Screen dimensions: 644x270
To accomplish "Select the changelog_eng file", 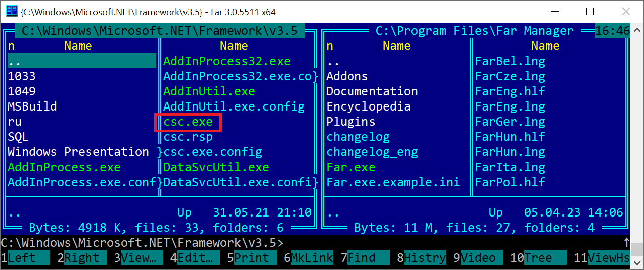I will pyautogui.click(x=372, y=152).
